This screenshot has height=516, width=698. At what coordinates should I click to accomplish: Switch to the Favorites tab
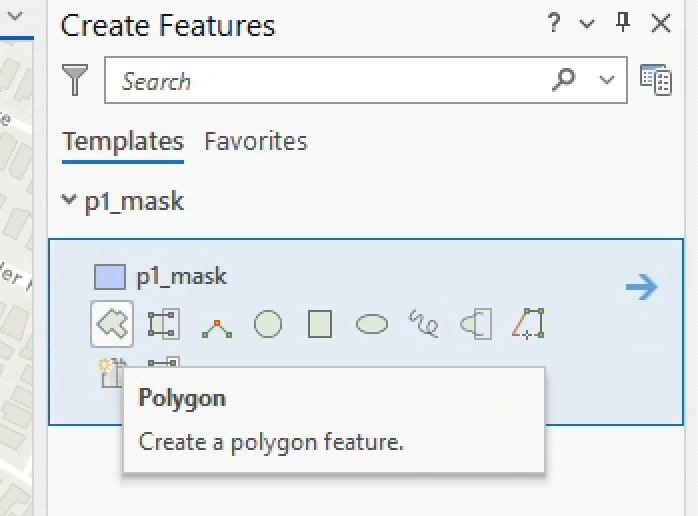tap(255, 142)
